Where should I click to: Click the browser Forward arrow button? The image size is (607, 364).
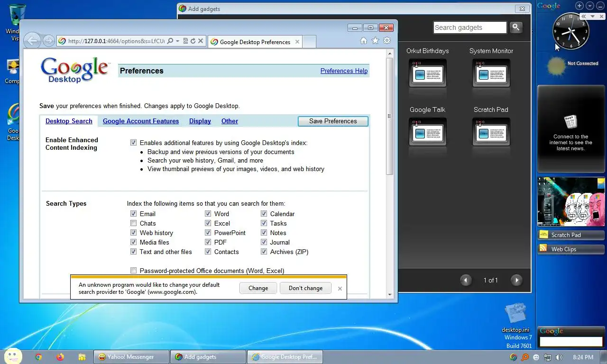pyautogui.click(x=48, y=41)
